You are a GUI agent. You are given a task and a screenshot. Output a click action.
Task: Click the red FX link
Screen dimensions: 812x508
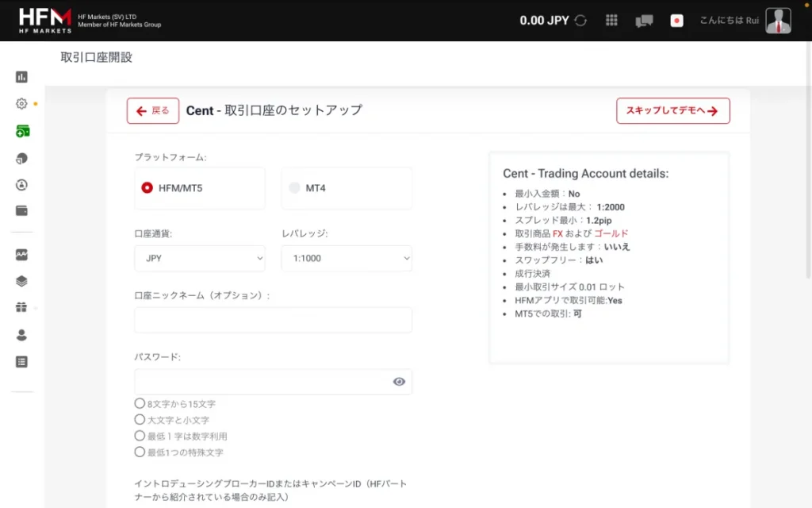click(557, 234)
